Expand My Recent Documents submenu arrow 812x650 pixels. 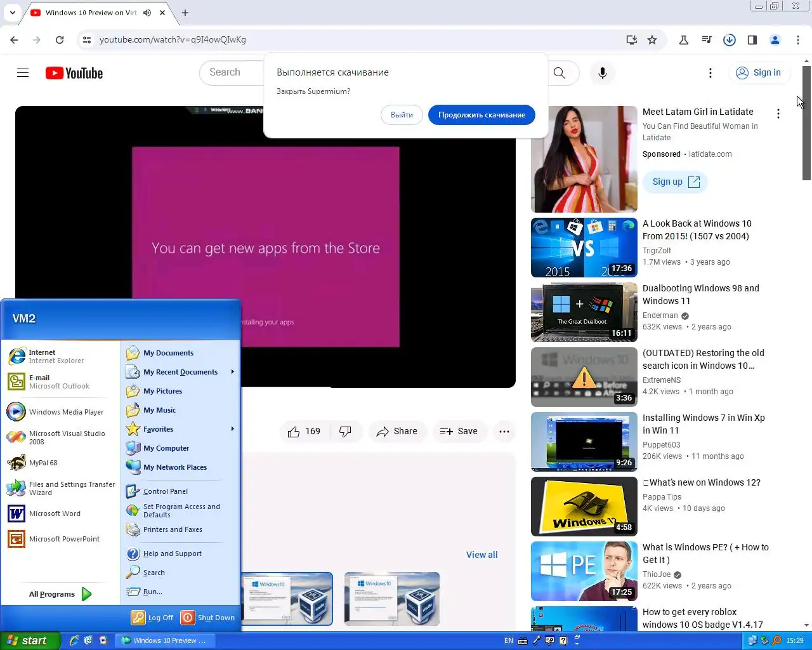pos(233,372)
